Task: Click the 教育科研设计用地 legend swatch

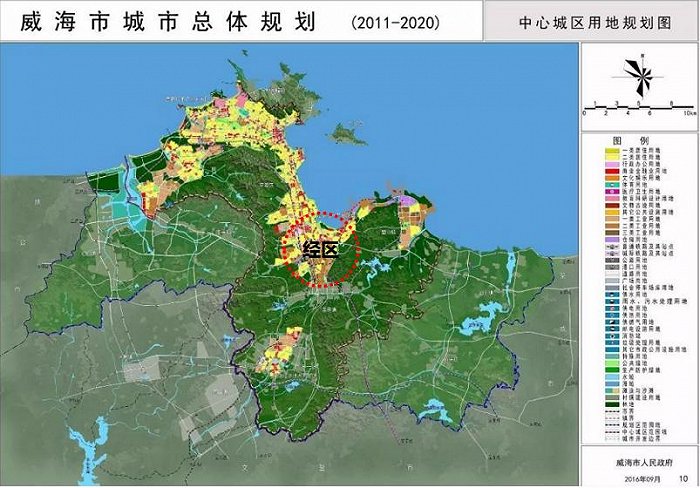Action: pyautogui.click(x=612, y=198)
